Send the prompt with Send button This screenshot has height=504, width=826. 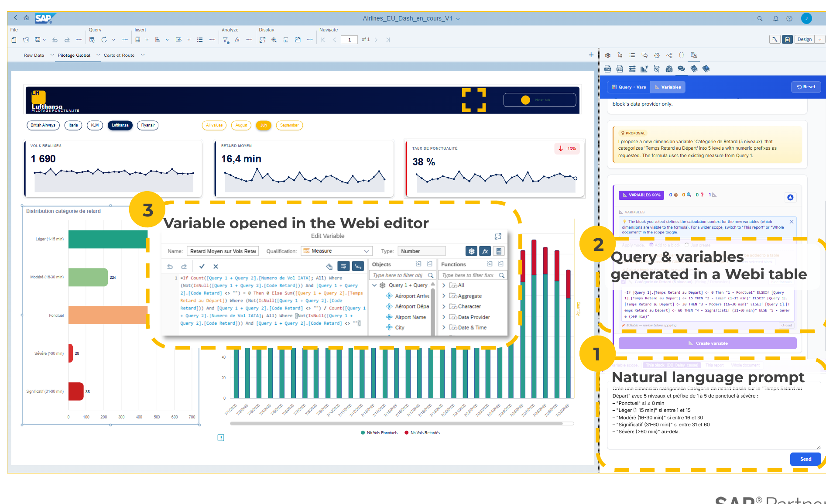(x=805, y=459)
